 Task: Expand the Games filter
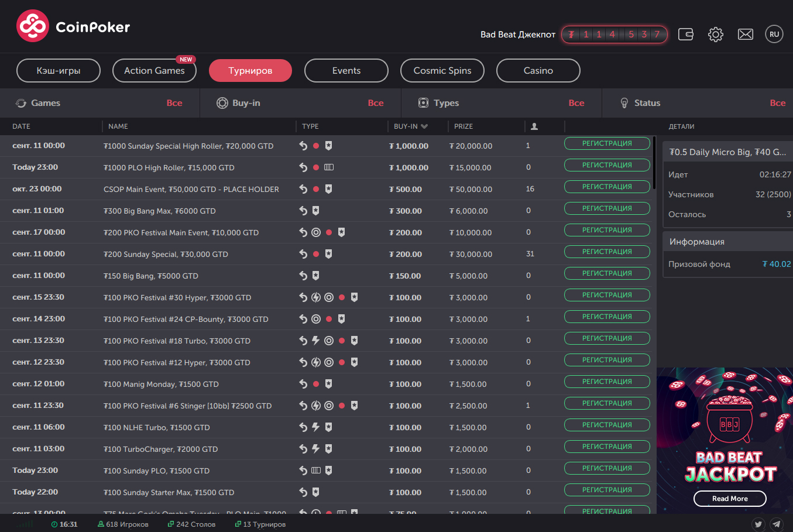coord(99,103)
